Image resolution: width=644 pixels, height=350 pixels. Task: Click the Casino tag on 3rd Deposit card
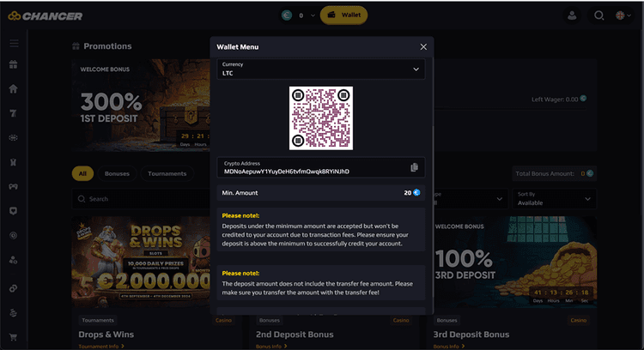[x=578, y=320]
